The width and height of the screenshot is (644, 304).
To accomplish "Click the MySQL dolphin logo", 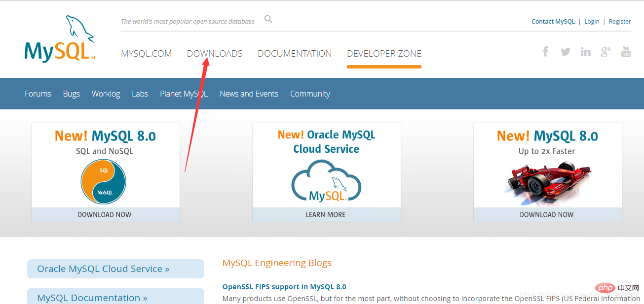I will tap(59, 38).
